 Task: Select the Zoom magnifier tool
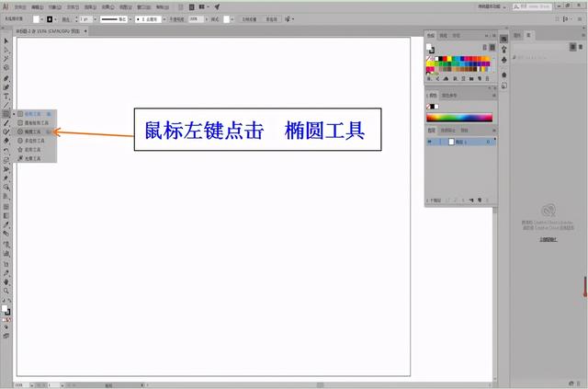click(6, 291)
